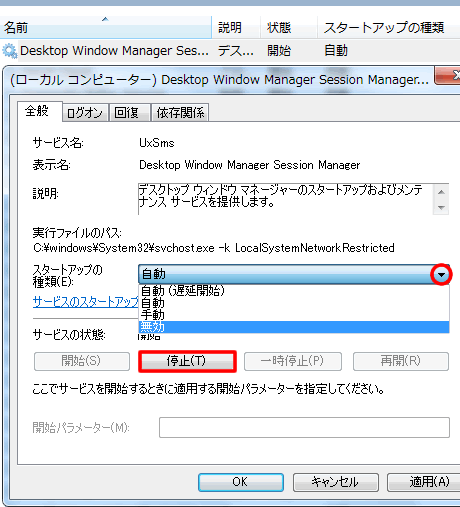
Task: Click the svchost.exe executable path text
Action: coord(214,248)
